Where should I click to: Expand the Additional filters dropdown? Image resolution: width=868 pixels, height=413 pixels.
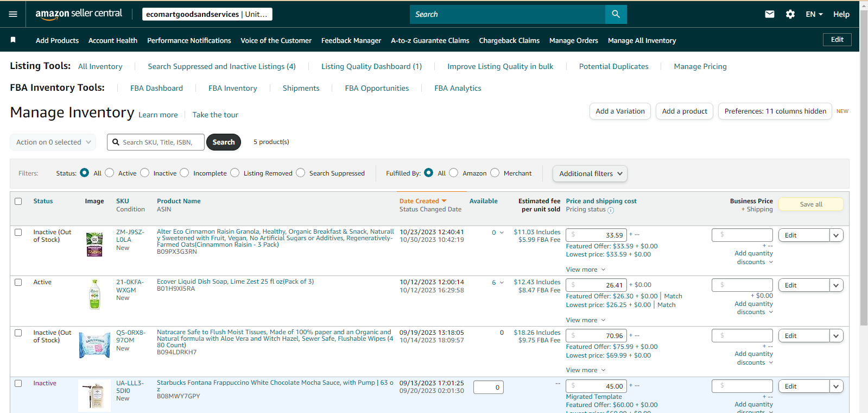590,173
